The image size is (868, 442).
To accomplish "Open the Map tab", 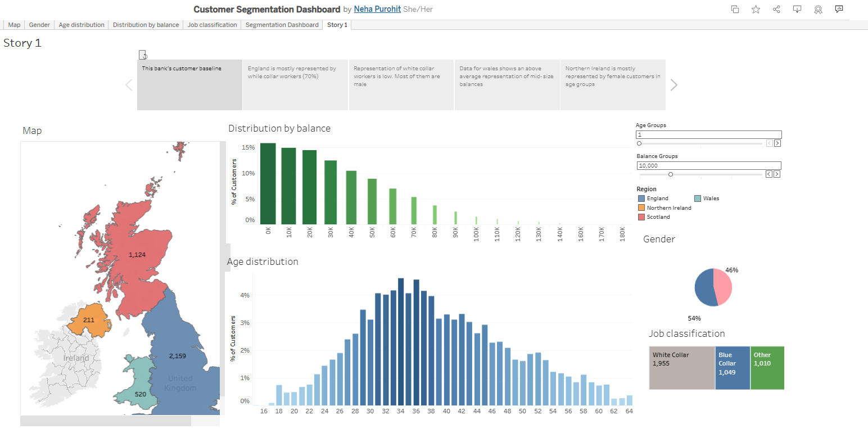I will click(14, 25).
